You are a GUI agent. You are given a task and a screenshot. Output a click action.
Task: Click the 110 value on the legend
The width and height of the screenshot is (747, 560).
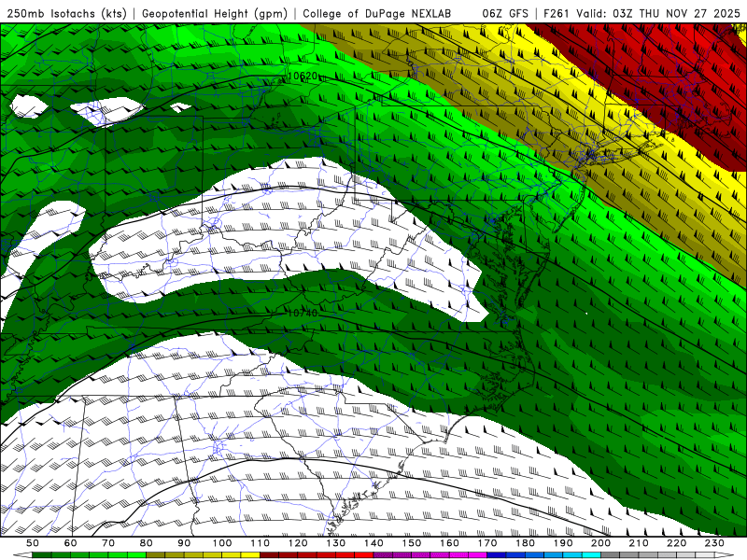click(260, 543)
